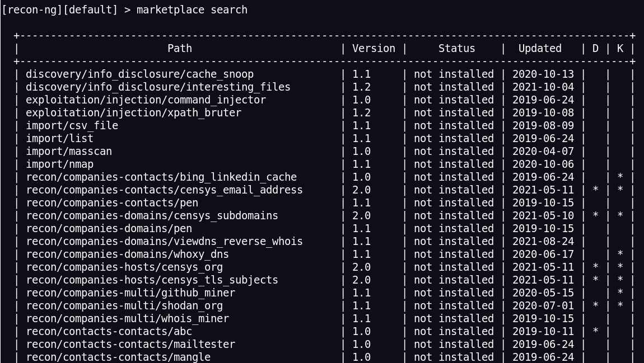The height and width of the screenshot is (363, 644).
Task: Click updated date 2020-06-17 for whoxy_dns
Action: pos(543,254)
